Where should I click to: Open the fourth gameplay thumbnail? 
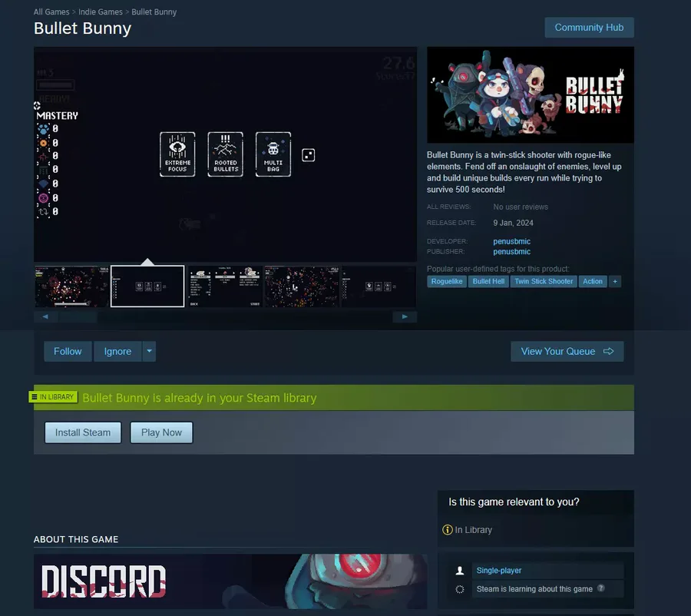[x=302, y=286]
